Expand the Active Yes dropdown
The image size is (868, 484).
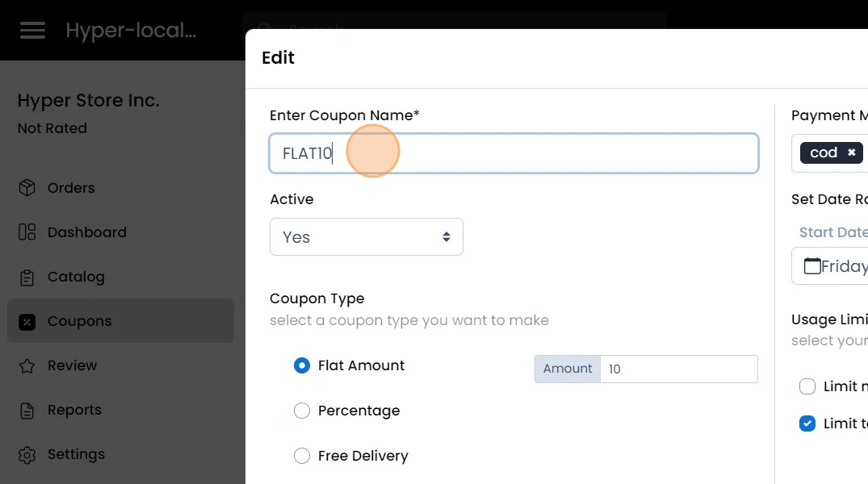366,237
